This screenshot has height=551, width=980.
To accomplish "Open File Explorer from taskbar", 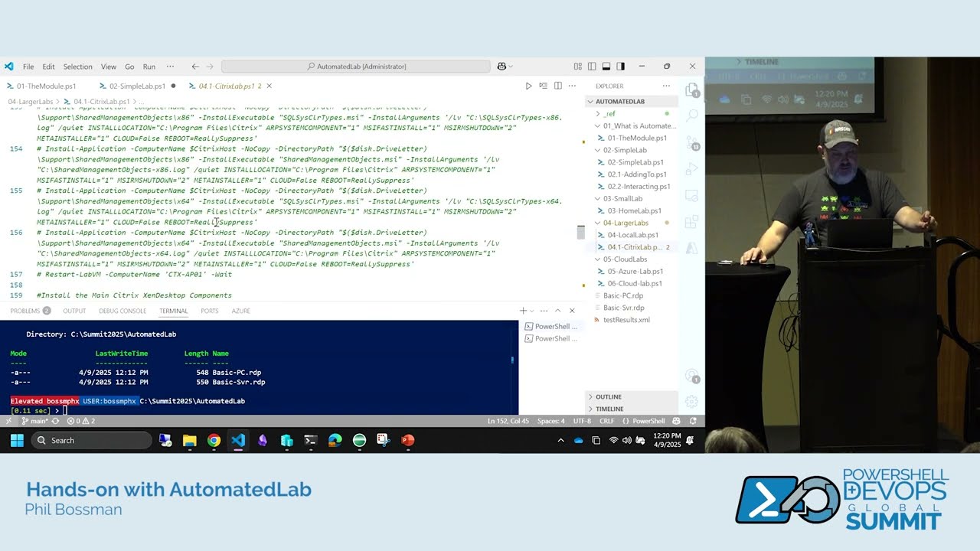I will pos(189,440).
